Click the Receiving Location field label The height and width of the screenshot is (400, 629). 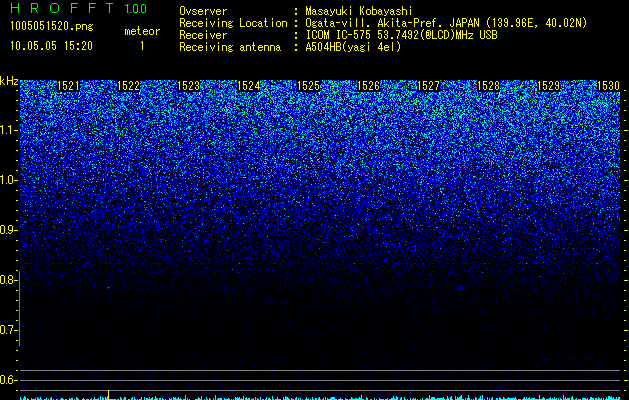click(x=233, y=23)
